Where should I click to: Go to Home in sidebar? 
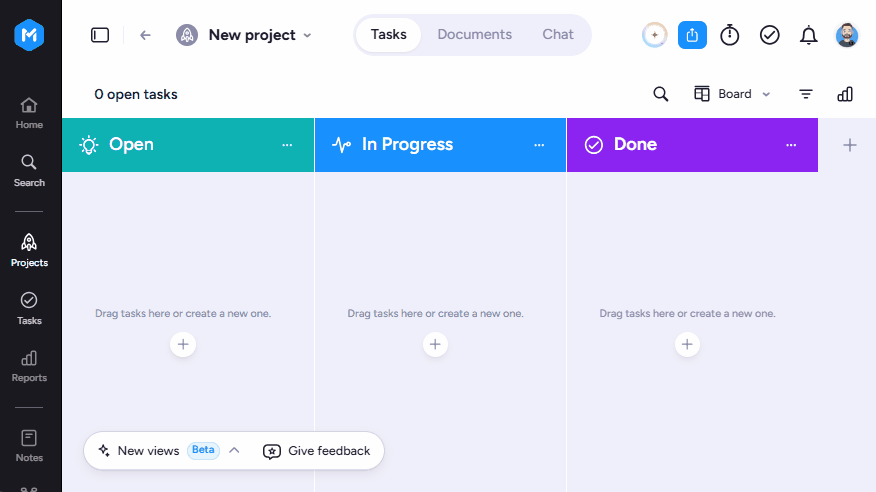tap(29, 113)
